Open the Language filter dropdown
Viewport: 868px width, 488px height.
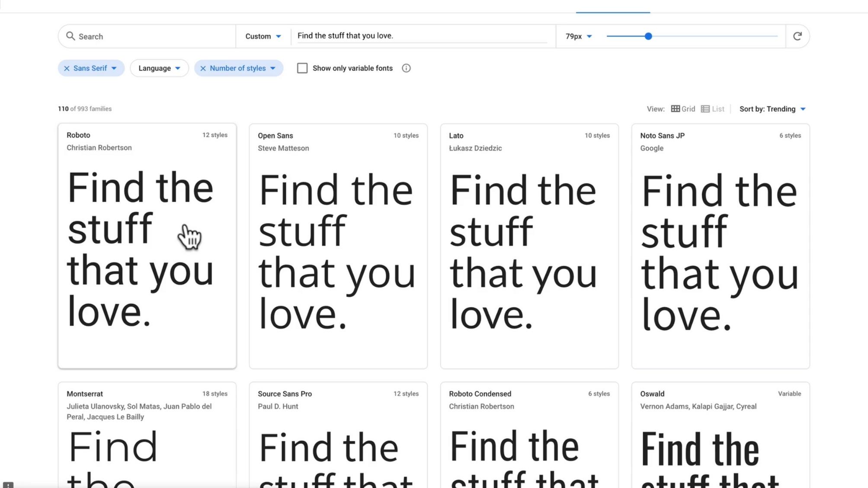159,68
